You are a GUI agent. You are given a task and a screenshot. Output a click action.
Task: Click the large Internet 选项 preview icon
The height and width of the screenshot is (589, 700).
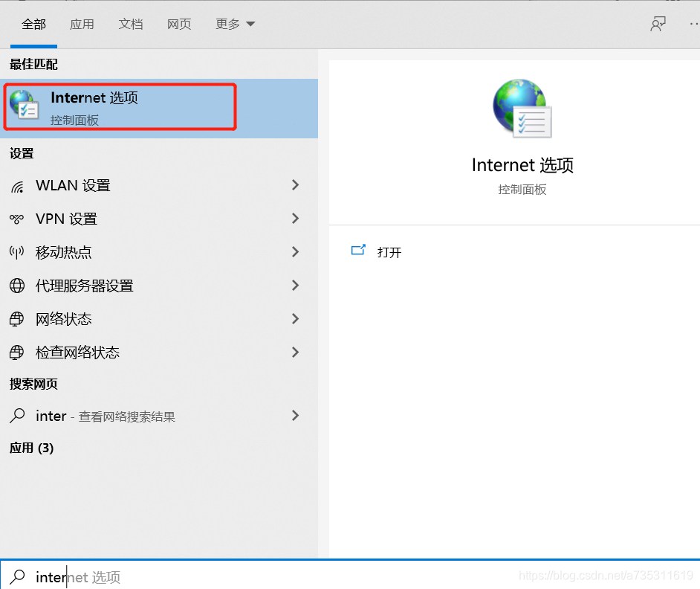[x=522, y=109]
